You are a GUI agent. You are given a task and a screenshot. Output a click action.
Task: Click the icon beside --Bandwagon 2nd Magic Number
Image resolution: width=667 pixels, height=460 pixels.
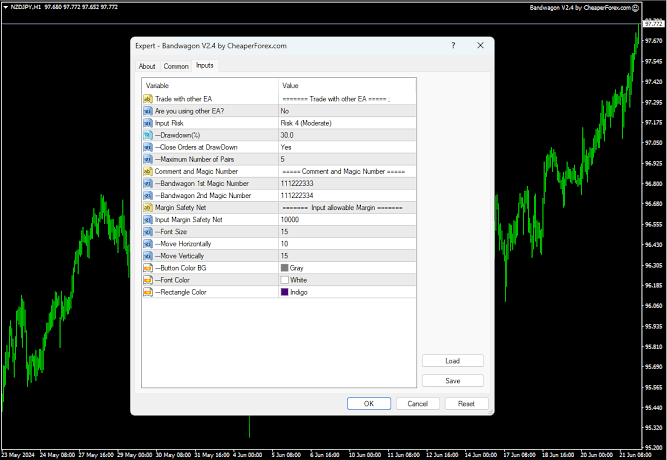148,195
